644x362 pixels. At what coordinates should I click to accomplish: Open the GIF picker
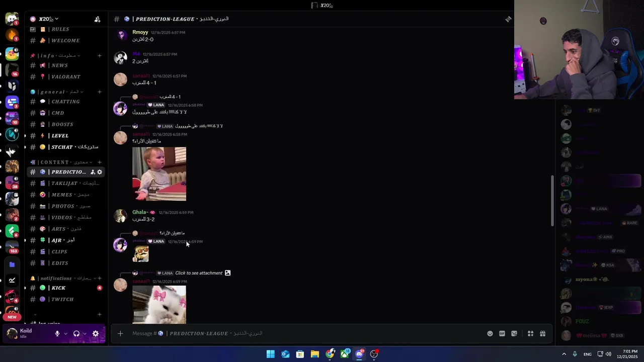[x=502, y=333]
